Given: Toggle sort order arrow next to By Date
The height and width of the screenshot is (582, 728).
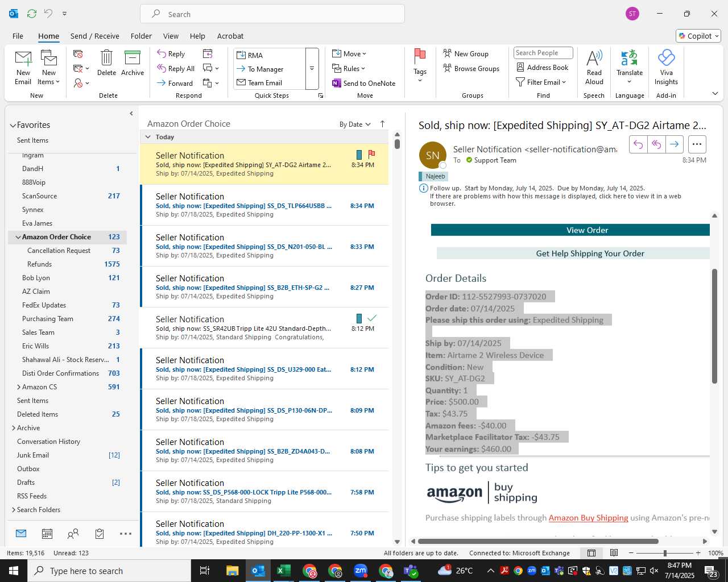Looking at the screenshot, I should tap(382, 124).
